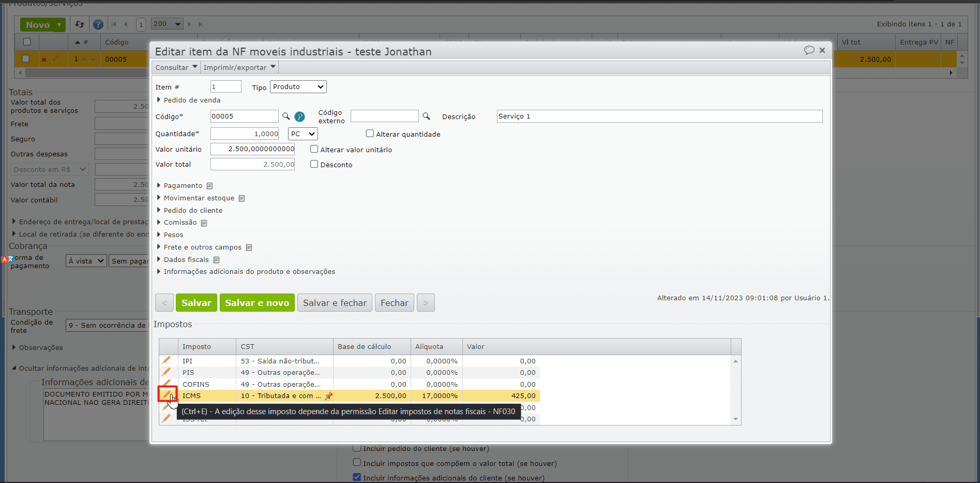Viewport: 980px width, 483px height.
Task: Edit the ICMS tax row pencil
Action: [x=166, y=395]
